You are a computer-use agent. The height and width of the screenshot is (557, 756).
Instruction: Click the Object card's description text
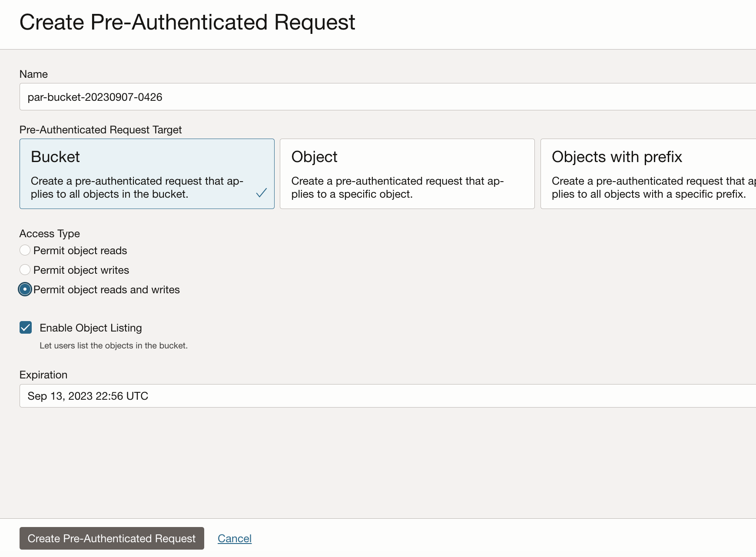pos(397,187)
